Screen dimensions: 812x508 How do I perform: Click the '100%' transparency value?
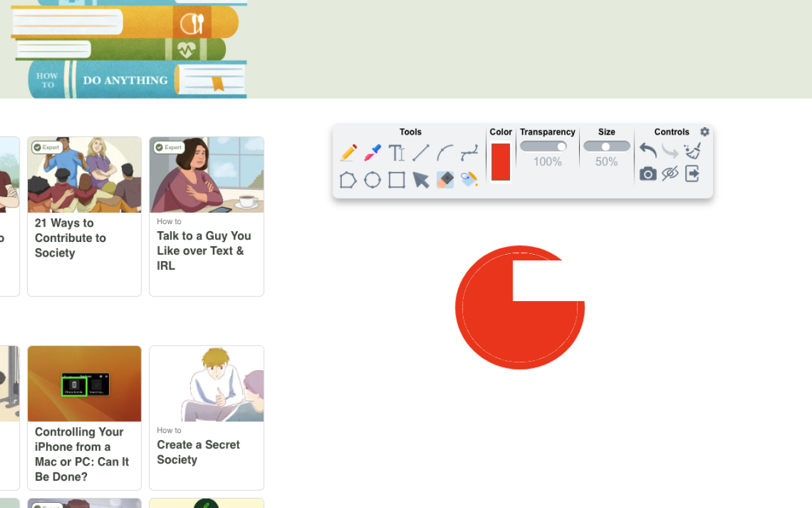pos(547,162)
